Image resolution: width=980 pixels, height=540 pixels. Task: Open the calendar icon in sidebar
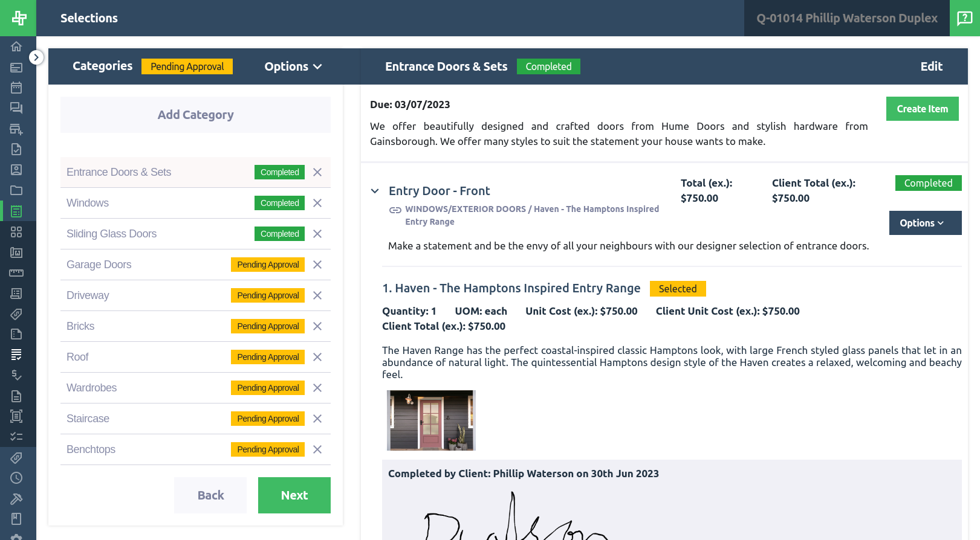[x=16, y=88]
